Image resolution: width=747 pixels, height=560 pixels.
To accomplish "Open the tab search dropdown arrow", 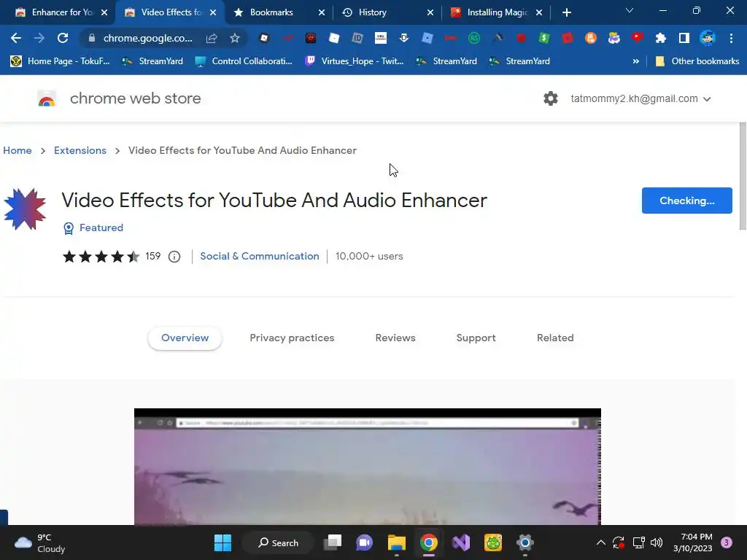I will (x=630, y=10).
